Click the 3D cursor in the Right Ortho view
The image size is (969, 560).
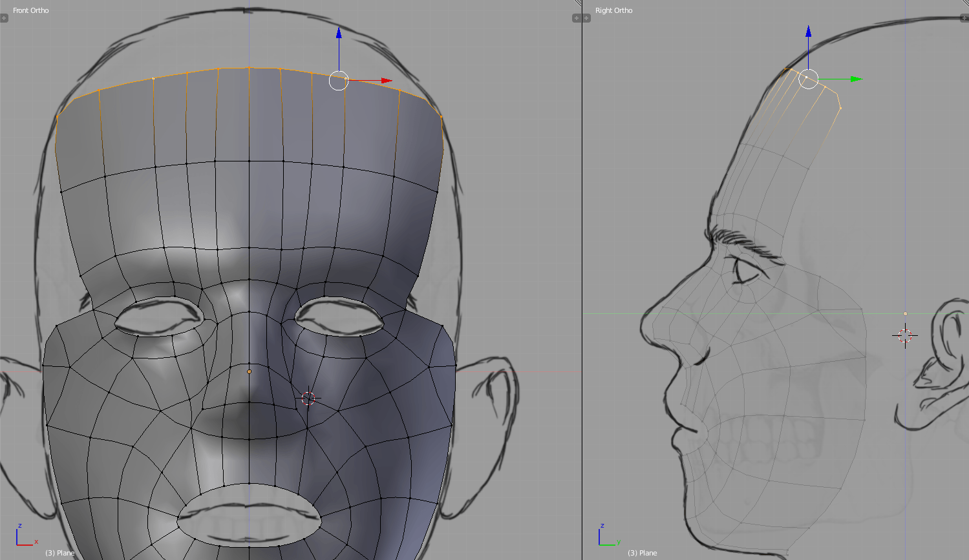[905, 335]
